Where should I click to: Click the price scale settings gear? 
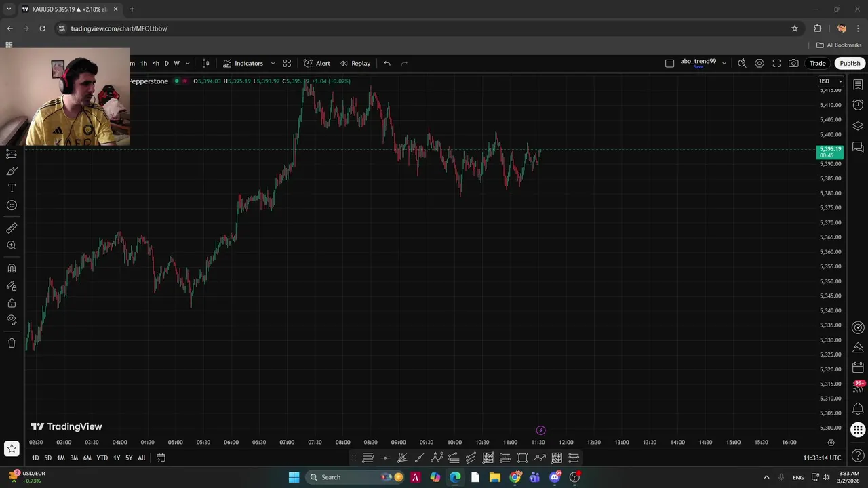[x=831, y=443]
